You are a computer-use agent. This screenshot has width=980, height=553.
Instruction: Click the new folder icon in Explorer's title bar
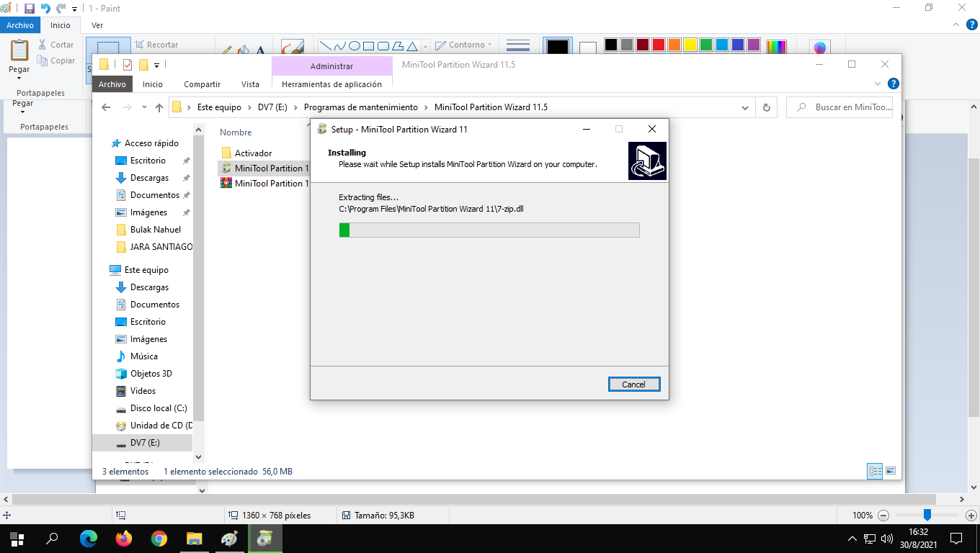pos(143,65)
